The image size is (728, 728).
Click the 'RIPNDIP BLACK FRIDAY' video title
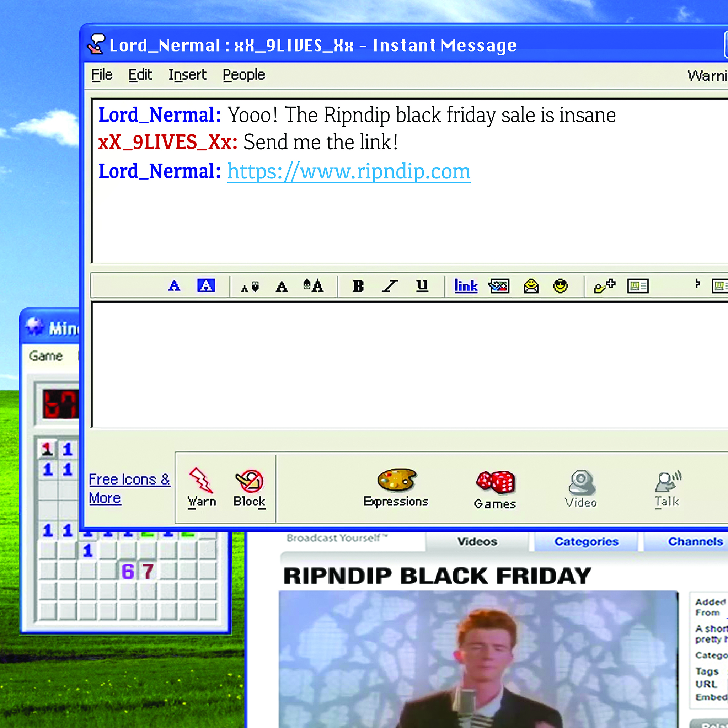click(437, 576)
